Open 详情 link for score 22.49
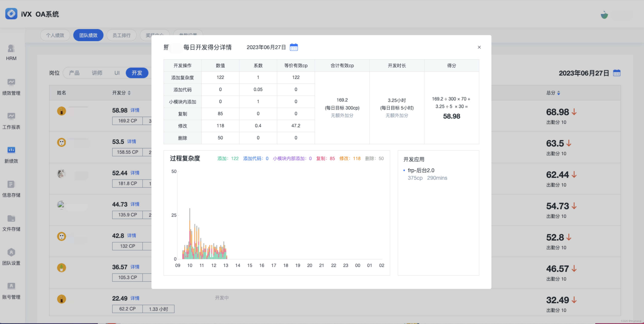The image size is (644, 324). (x=135, y=298)
